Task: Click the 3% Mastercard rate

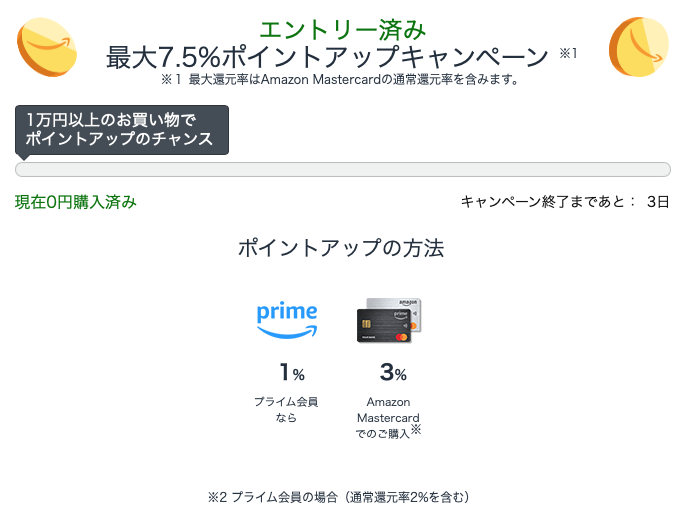Action: point(393,372)
